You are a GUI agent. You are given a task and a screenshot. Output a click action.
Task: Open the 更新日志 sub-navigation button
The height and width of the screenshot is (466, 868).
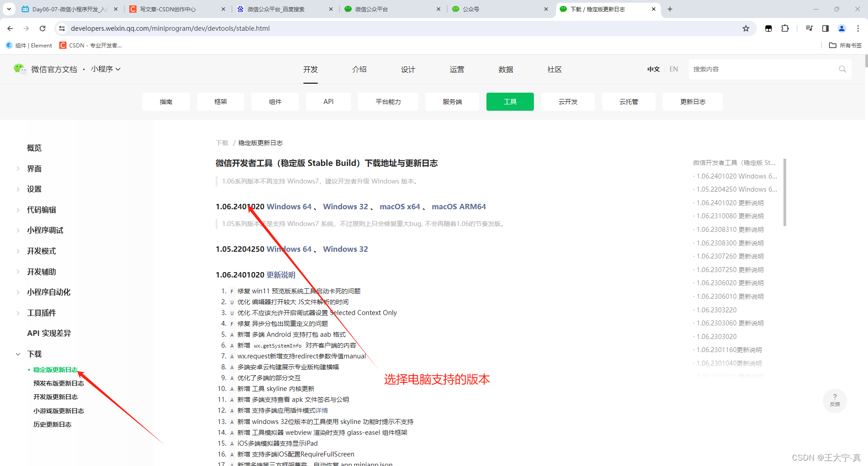tap(693, 102)
